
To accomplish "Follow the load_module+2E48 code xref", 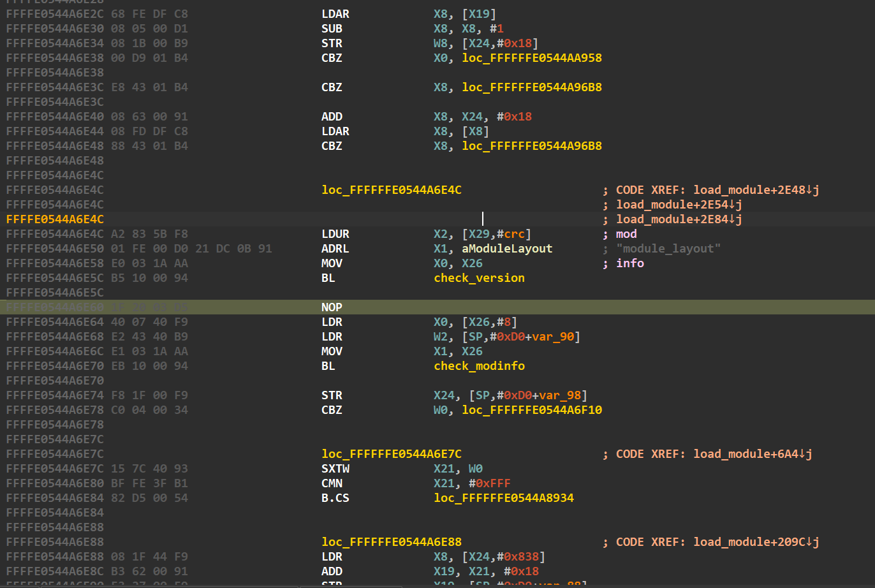I will pyautogui.click(x=756, y=190).
